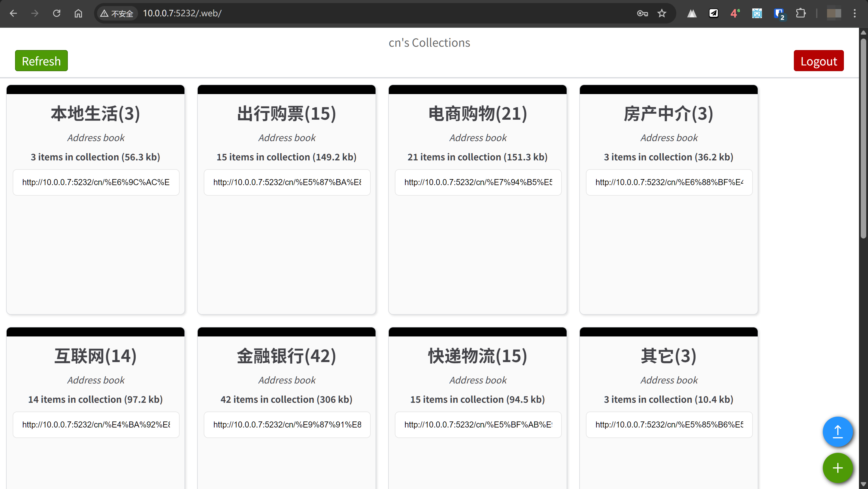868x489 pixels.
Task: Open the password key icon in address bar
Action: click(x=642, y=13)
